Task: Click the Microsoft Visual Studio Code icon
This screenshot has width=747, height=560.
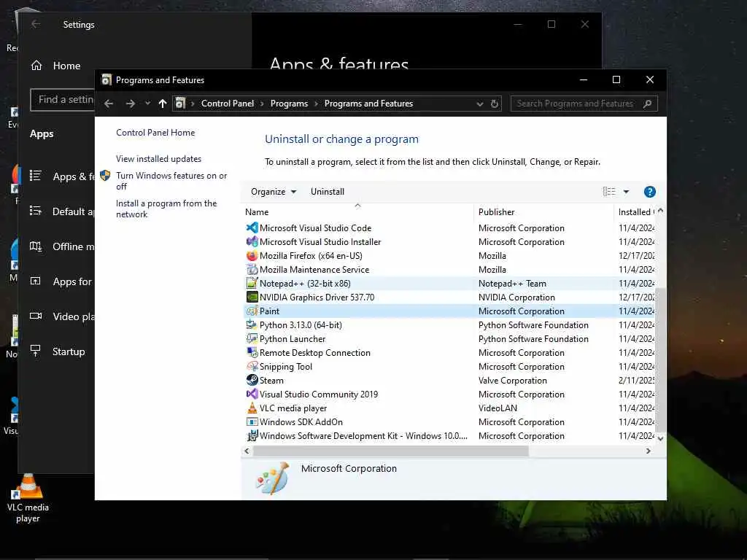Action: 252,228
